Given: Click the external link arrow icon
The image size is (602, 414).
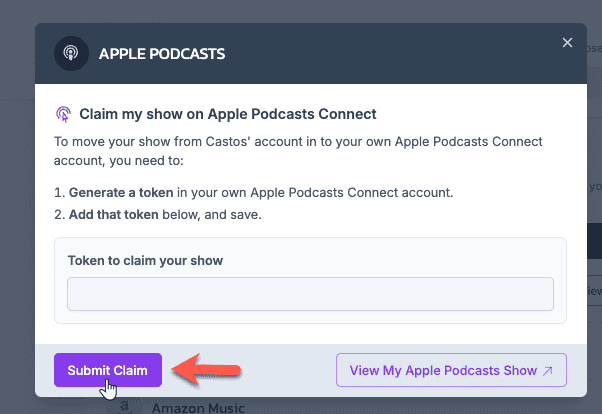Looking at the screenshot, I should pos(547,371).
